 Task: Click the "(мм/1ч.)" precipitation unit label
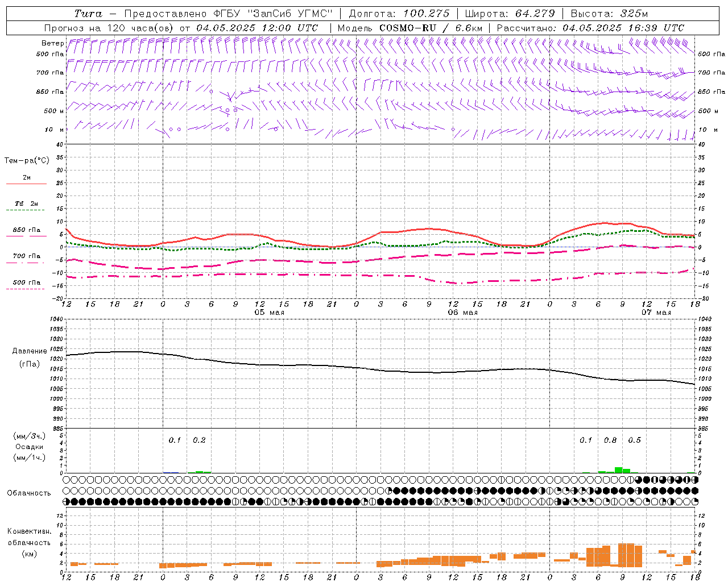point(30,458)
